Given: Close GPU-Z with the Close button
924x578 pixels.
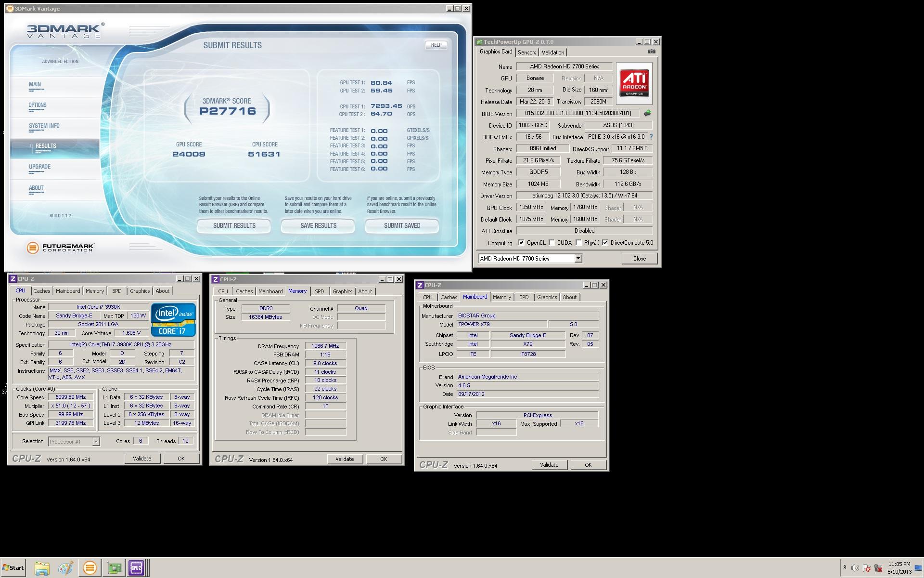Looking at the screenshot, I should pos(640,259).
